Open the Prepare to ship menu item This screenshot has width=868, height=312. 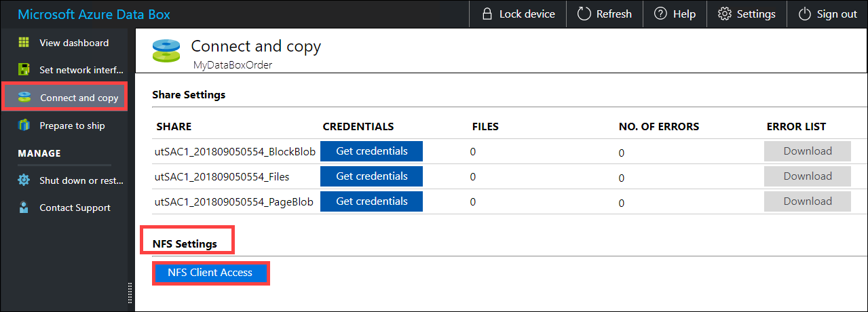pos(72,125)
